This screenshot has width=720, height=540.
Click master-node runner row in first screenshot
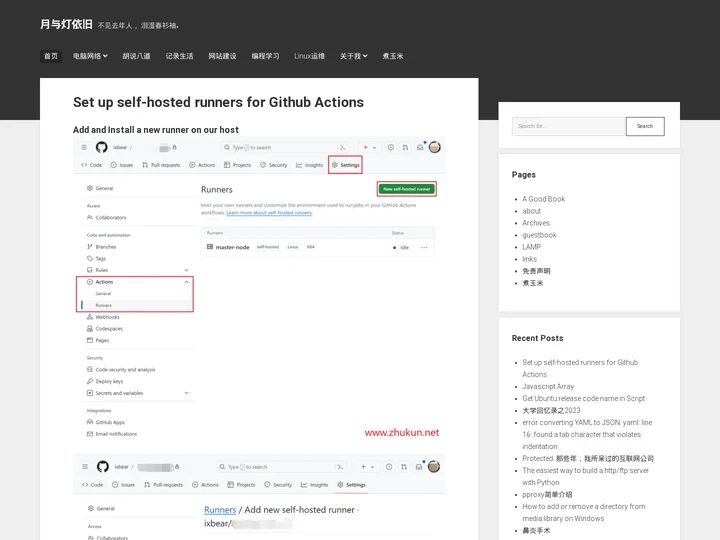[x=318, y=247]
